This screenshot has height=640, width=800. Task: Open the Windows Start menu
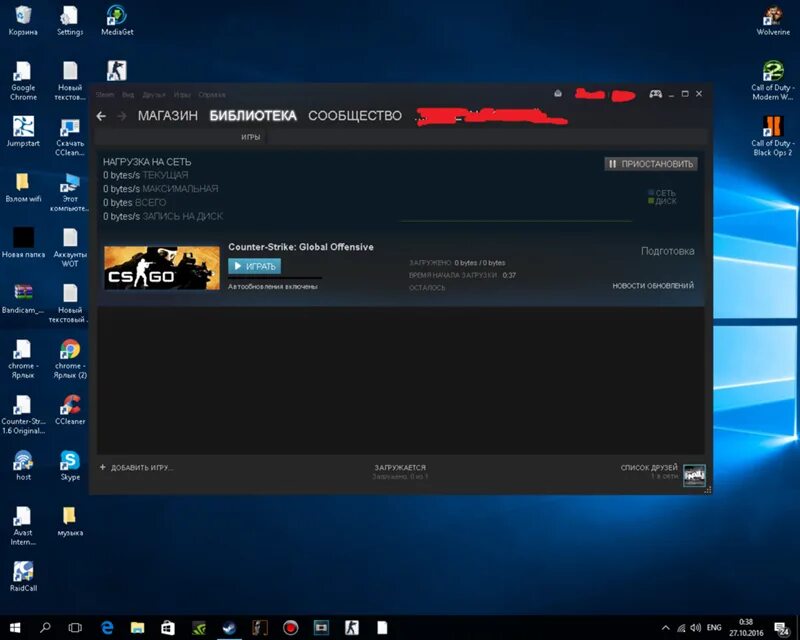[x=15, y=628]
